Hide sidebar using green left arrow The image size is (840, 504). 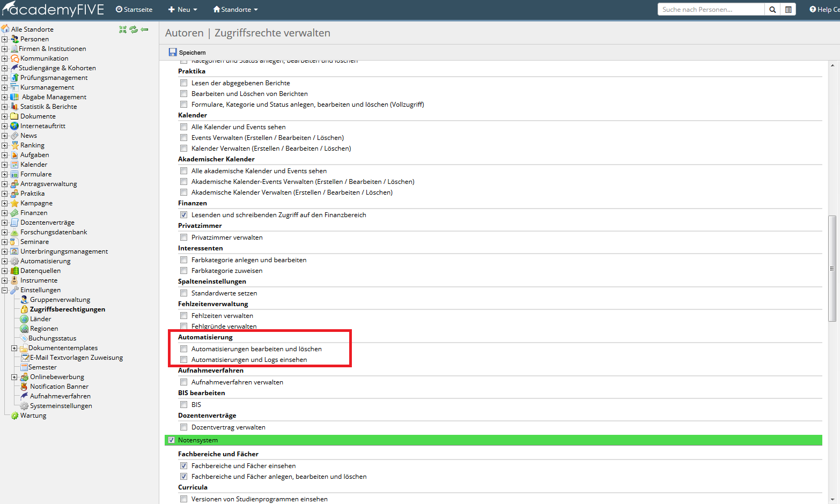click(x=144, y=29)
